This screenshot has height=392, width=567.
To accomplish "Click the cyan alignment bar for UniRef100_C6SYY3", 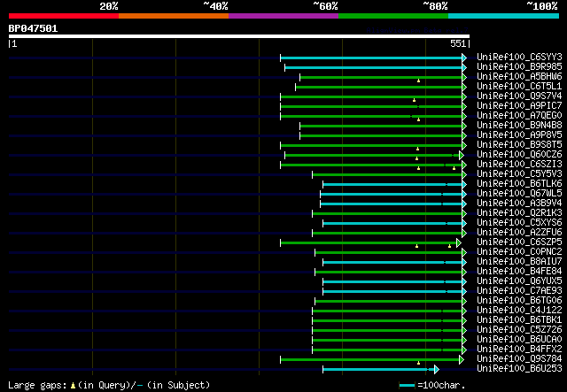I will (x=371, y=58).
